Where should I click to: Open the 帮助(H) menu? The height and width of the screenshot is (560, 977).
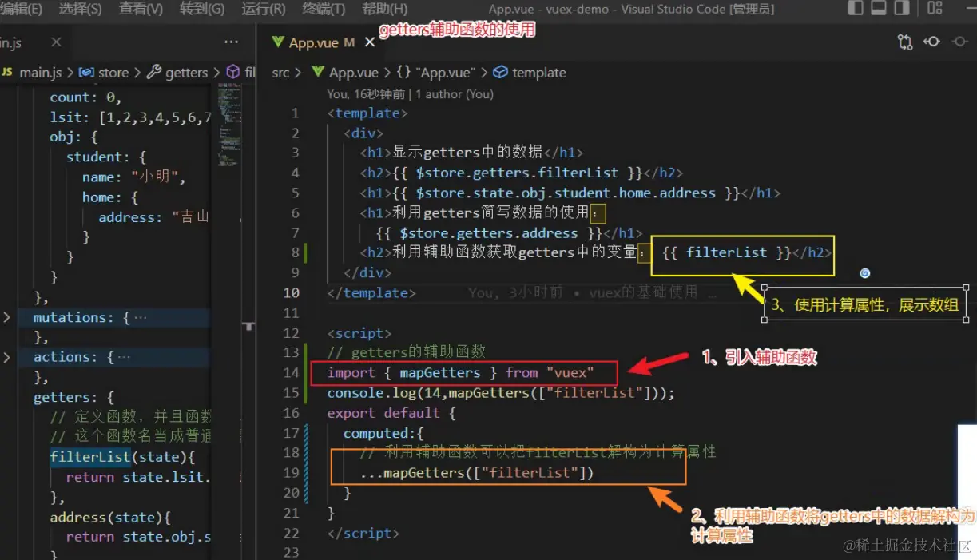point(384,9)
